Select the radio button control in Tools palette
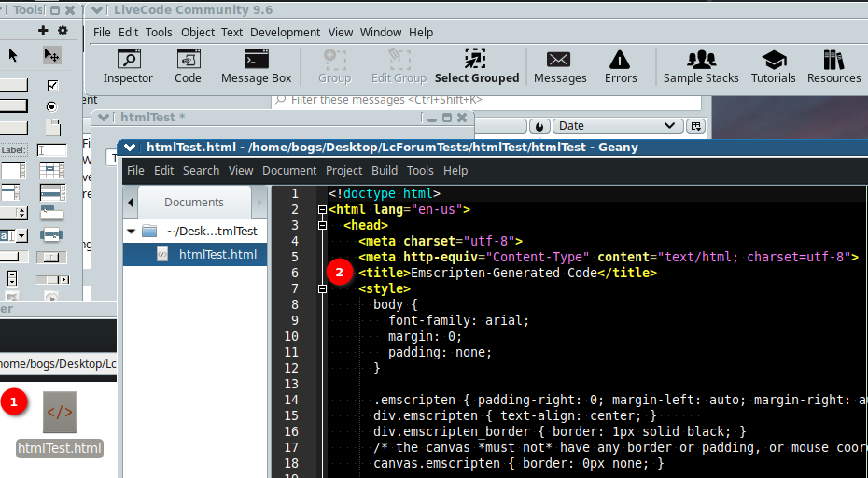This screenshot has height=478, width=868. point(52,106)
